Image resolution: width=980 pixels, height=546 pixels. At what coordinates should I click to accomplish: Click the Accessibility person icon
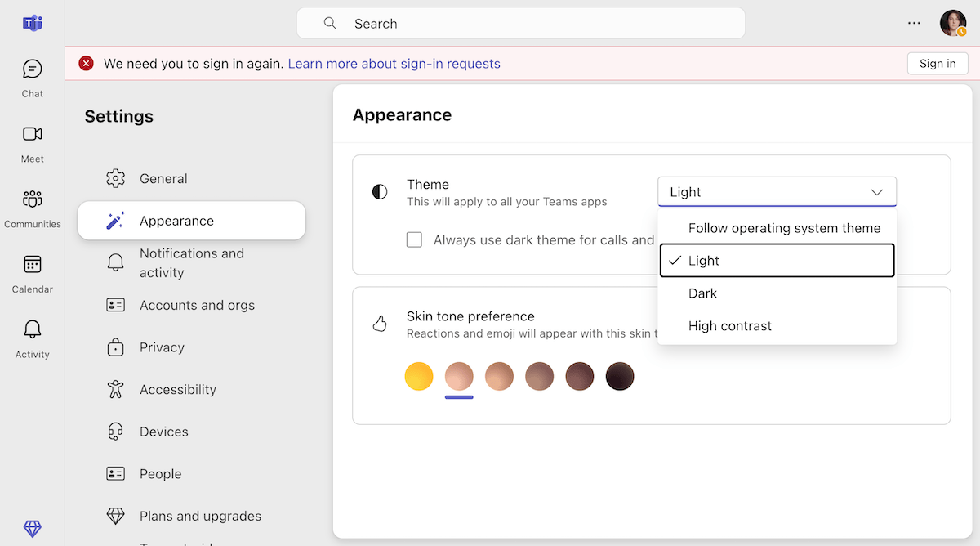coord(116,389)
